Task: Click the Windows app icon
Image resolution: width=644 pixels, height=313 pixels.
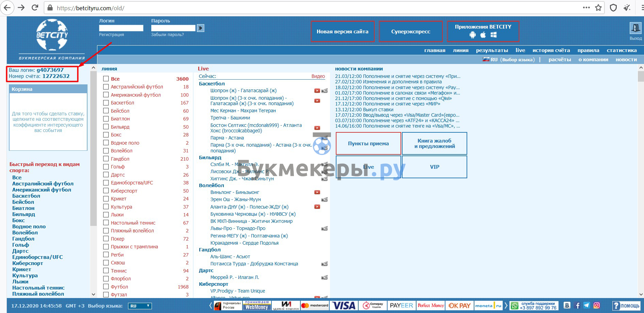Action: pos(493,35)
